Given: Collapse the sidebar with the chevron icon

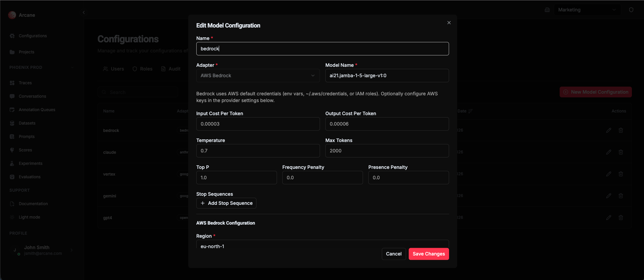Looking at the screenshot, I should coord(84,12).
